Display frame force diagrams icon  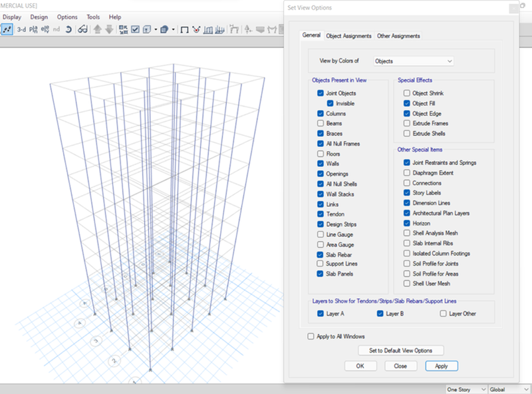point(219,30)
